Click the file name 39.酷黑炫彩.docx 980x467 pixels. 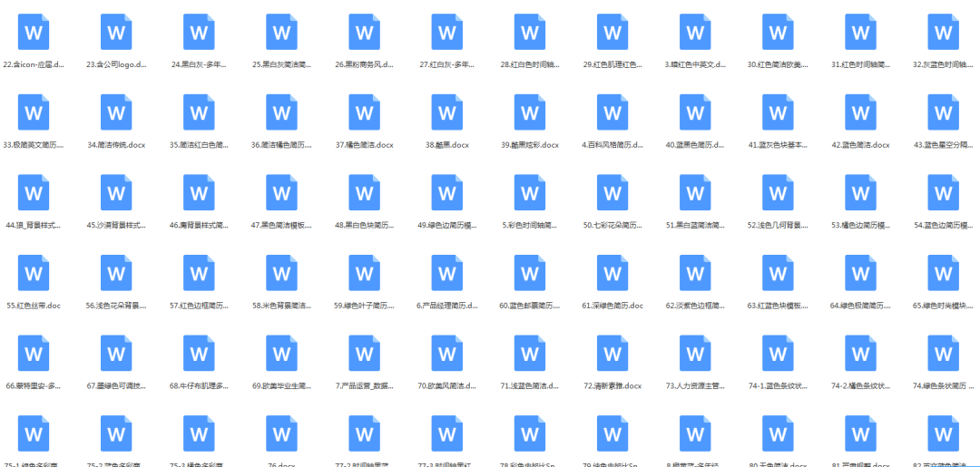coord(530,145)
